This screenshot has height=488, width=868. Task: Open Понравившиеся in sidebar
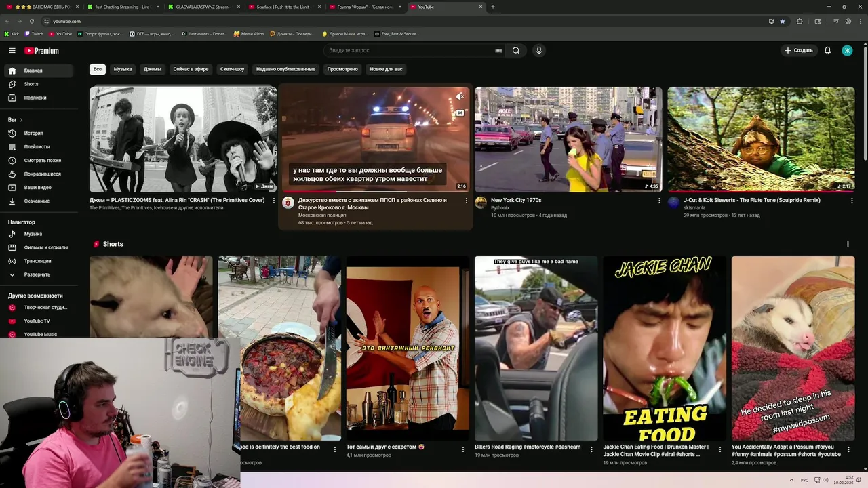pos(39,174)
